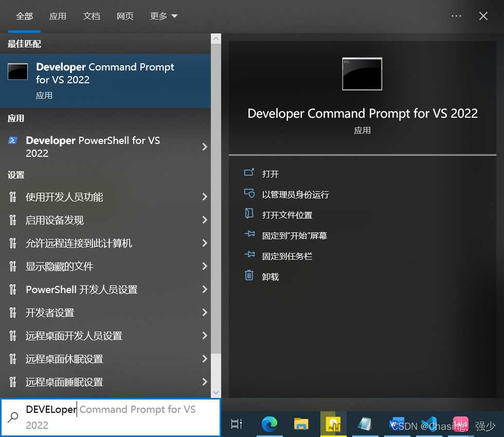Image resolution: width=504 pixels, height=437 pixels.
Task: Expand the 允许远程连接到此计算机 chevron
Action: click(205, 243)
